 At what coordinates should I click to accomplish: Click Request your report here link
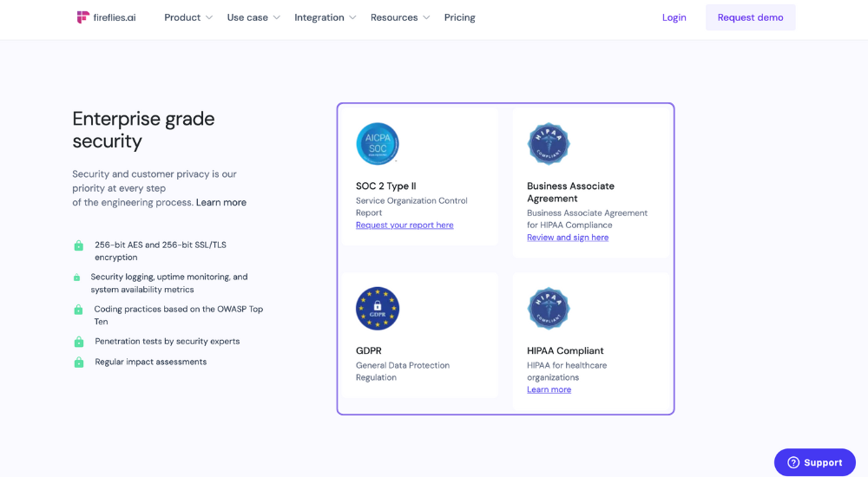(x=404, y=225)
